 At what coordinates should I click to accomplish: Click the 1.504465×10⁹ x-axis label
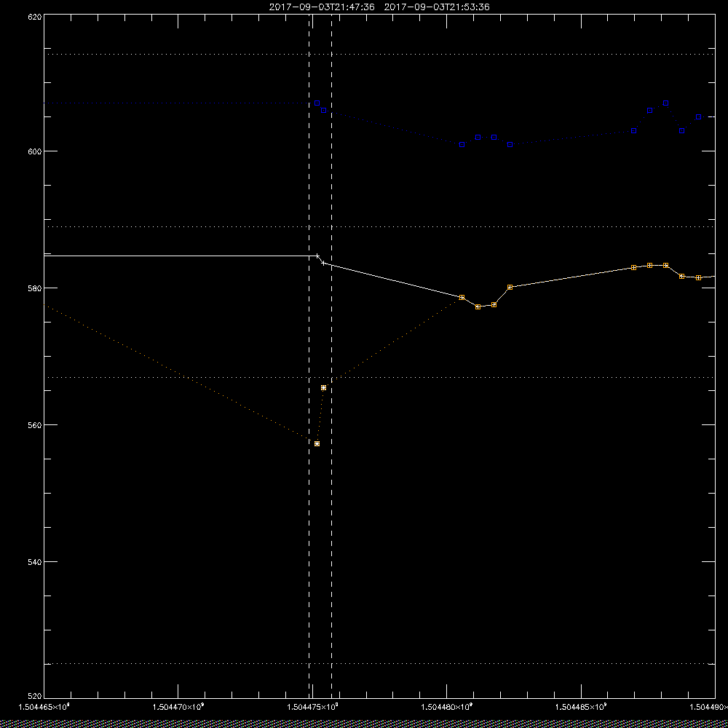pos(44,707)
